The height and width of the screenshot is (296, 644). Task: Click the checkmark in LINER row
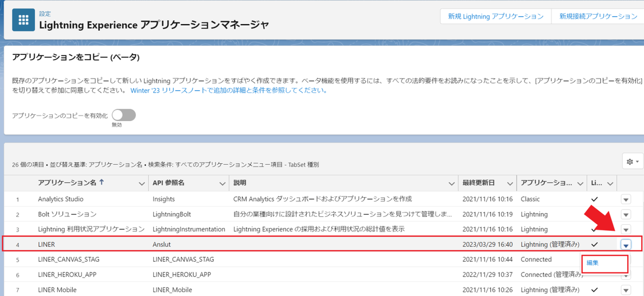pos(594,244)
